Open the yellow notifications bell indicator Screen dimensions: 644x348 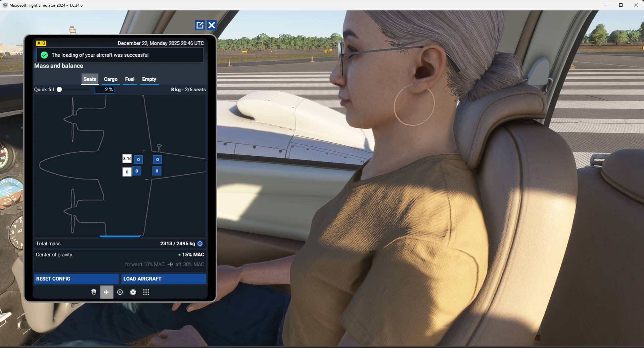41,43
